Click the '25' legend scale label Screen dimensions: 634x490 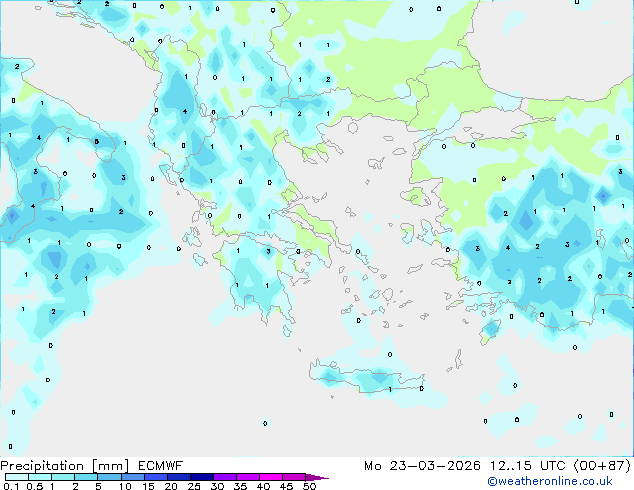click(x=194, y=486)
